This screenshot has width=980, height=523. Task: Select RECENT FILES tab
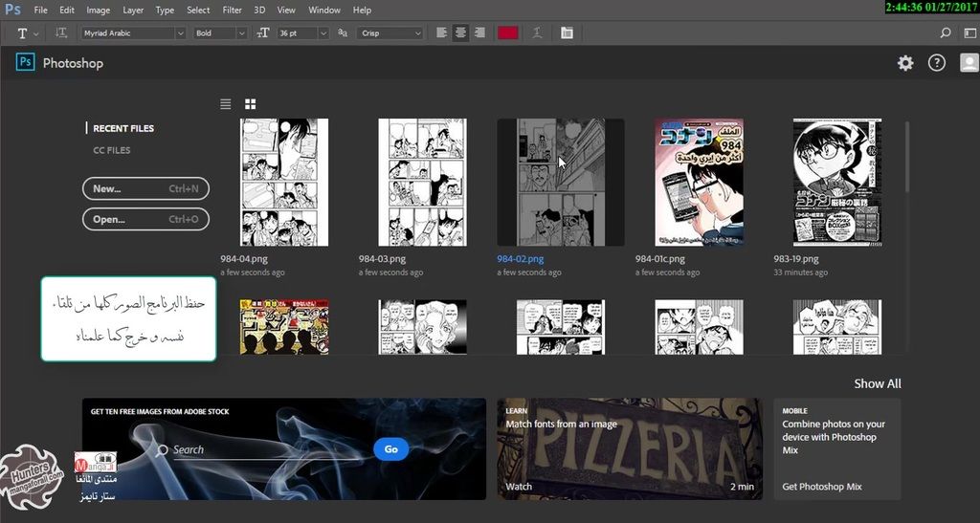tap(123, 128)
